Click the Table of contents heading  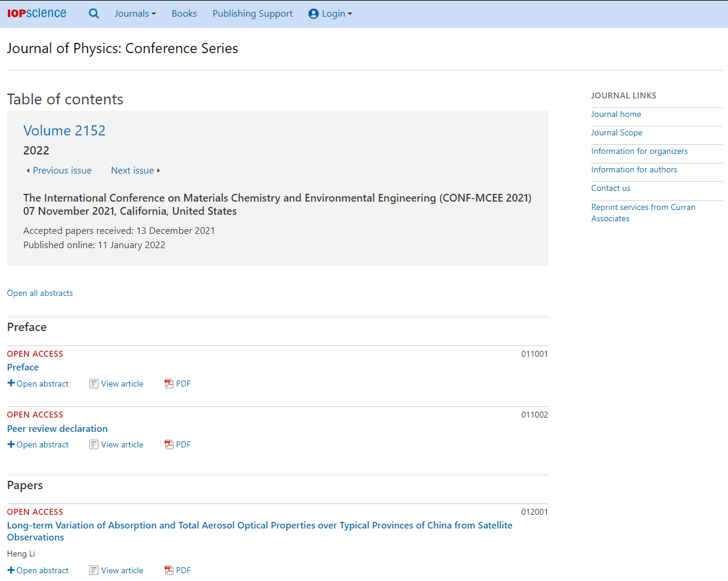(x=65, y=99)
